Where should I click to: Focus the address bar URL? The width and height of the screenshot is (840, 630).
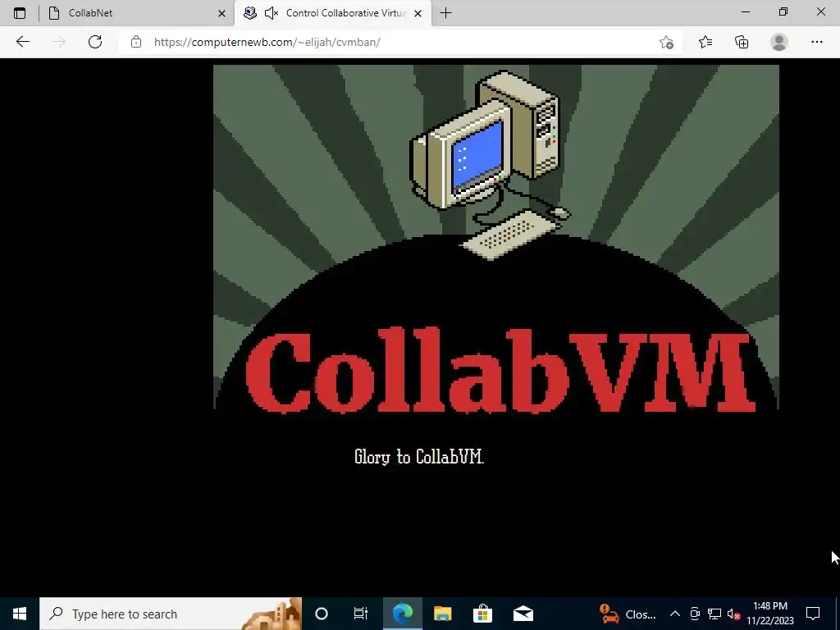(x=267, y=42)
